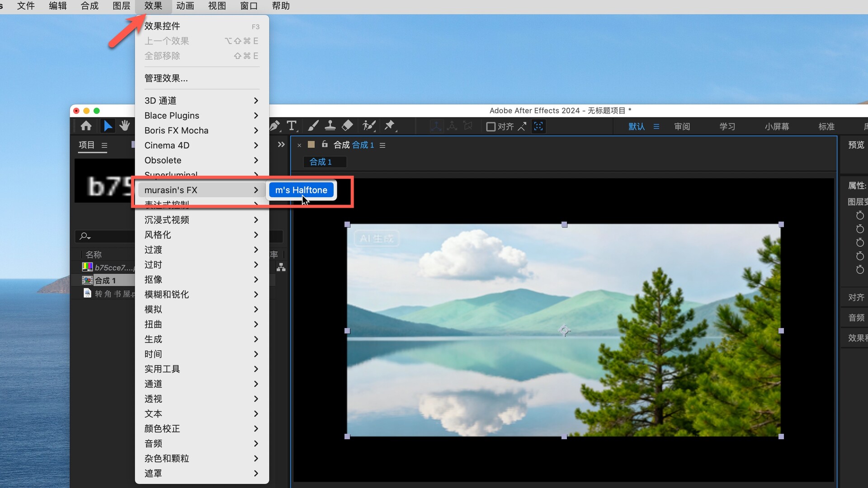Select the Eraser tool
Viewport: 868px width, 488px height.
coord(347,126)
